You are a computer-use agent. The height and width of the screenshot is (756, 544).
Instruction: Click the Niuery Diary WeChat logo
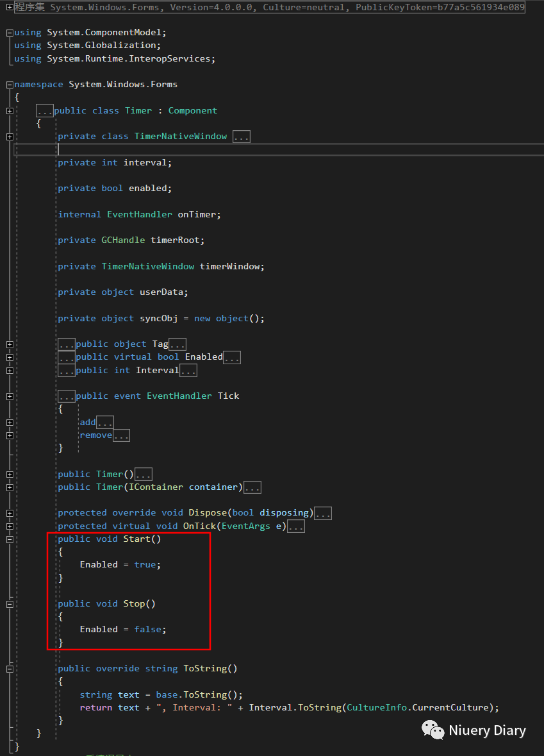pos(433,730)
